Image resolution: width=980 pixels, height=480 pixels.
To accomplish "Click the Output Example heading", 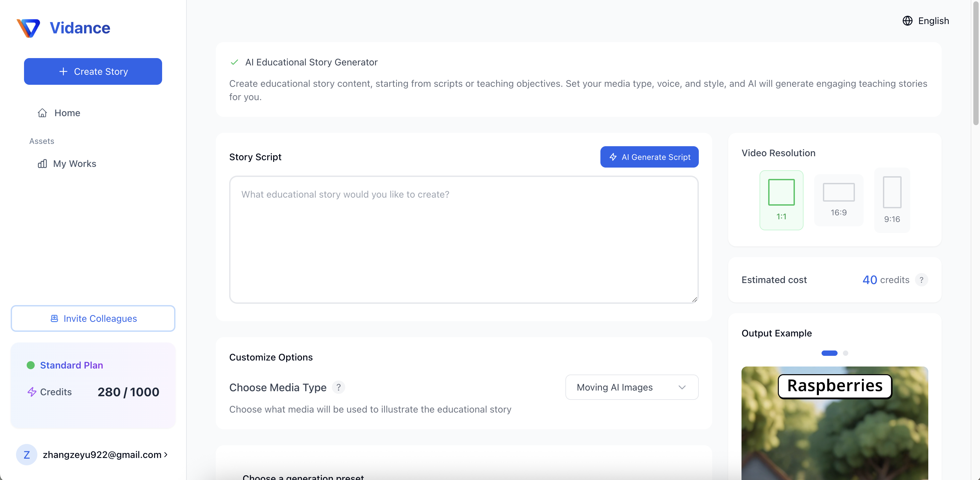I will coord(777,333).
